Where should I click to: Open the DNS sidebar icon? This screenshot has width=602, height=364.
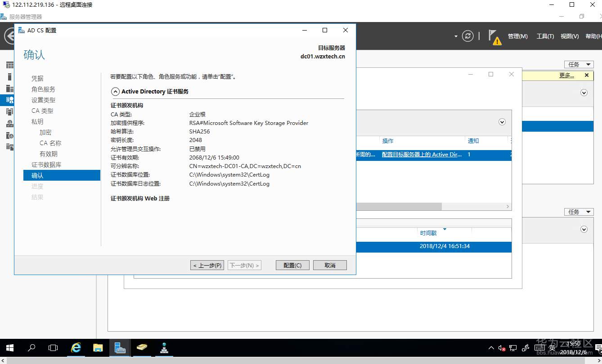tap(10, 123)
